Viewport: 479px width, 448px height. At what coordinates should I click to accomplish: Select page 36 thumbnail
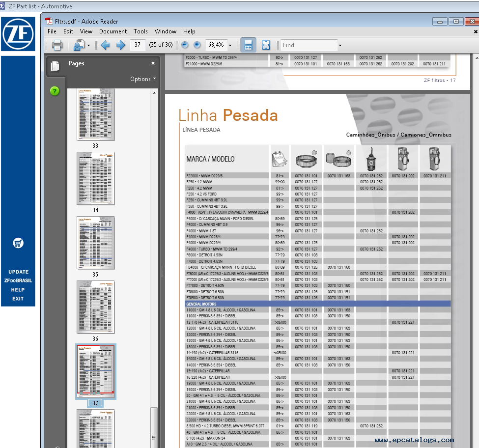click(96, 307)
